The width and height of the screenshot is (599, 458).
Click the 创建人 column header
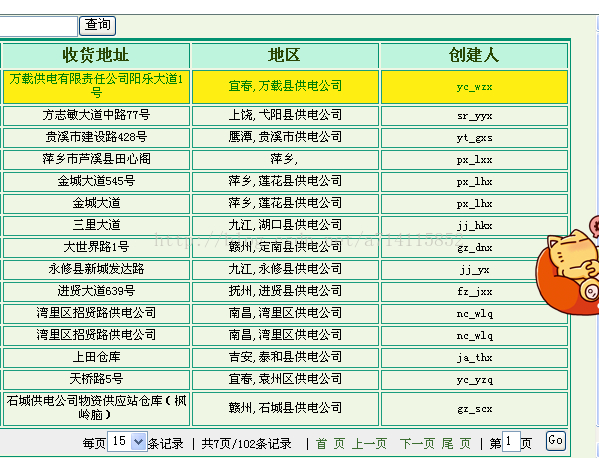click(x=474, y=55)
